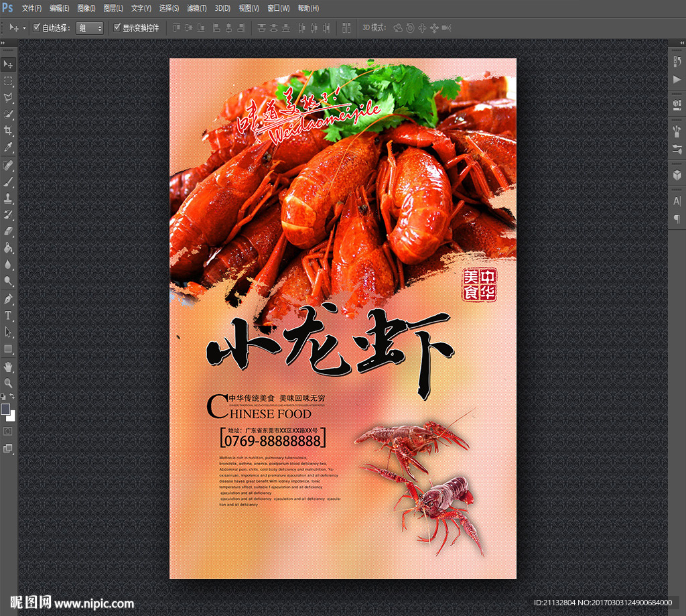
Task: Select the Rectangular Marquee tool
Action: click(8, 81)
